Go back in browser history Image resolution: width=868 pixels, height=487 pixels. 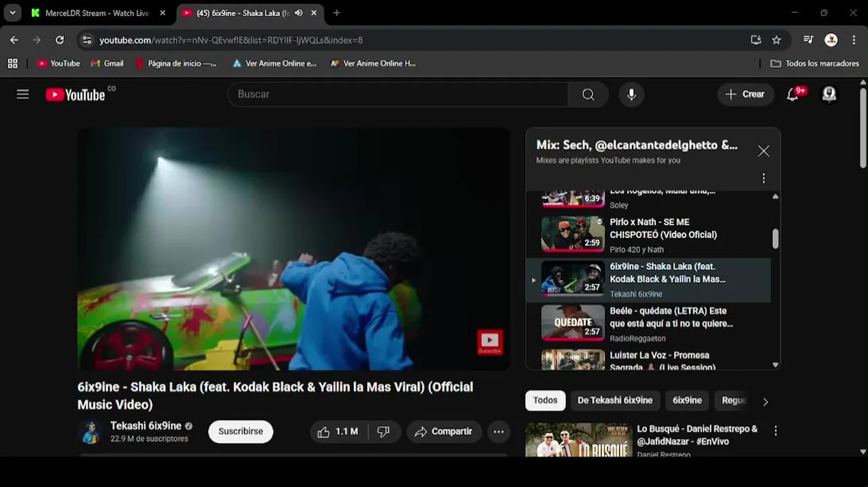14,40
